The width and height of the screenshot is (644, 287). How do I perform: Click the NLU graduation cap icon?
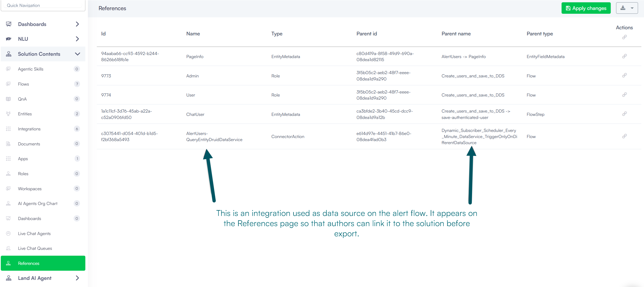9,39
